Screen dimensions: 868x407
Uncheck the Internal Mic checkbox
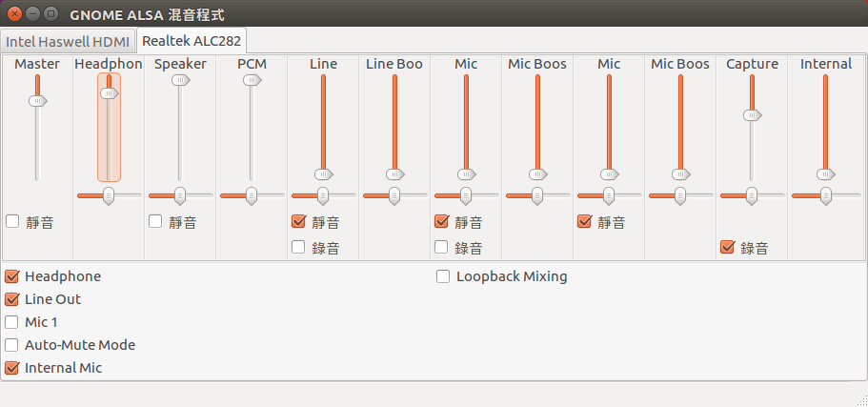tap(11, 368)
